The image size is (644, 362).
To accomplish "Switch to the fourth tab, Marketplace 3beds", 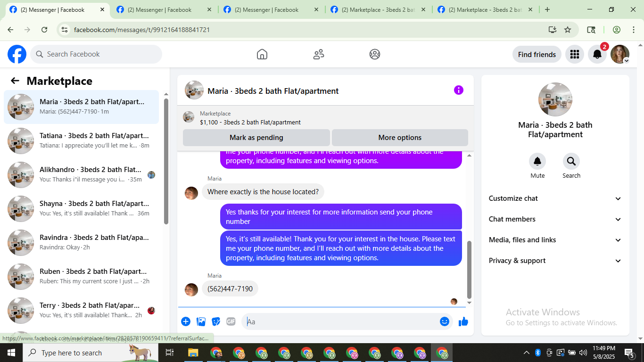I will [378, 9].
